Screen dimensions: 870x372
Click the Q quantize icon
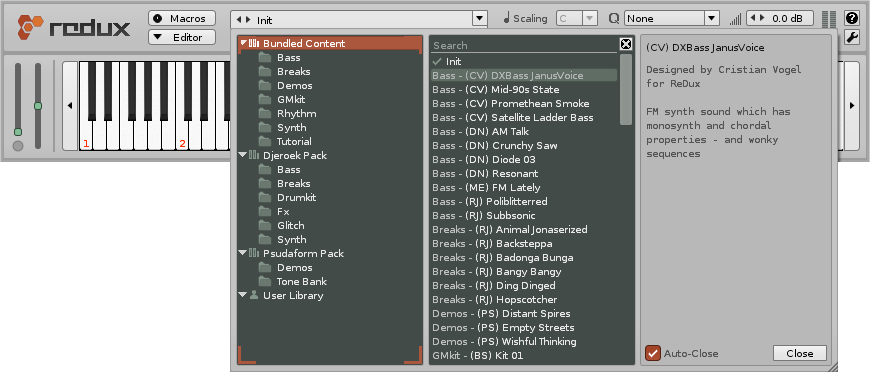coord(614,19)
